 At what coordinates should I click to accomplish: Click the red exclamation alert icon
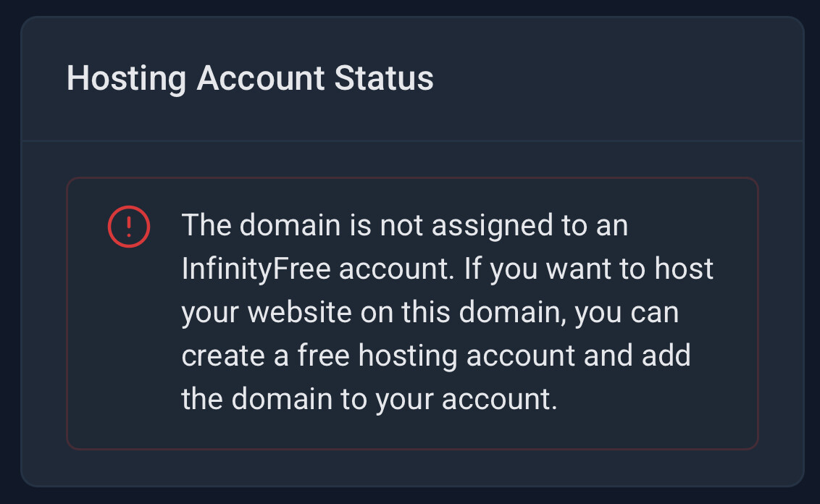pos(129,227)
